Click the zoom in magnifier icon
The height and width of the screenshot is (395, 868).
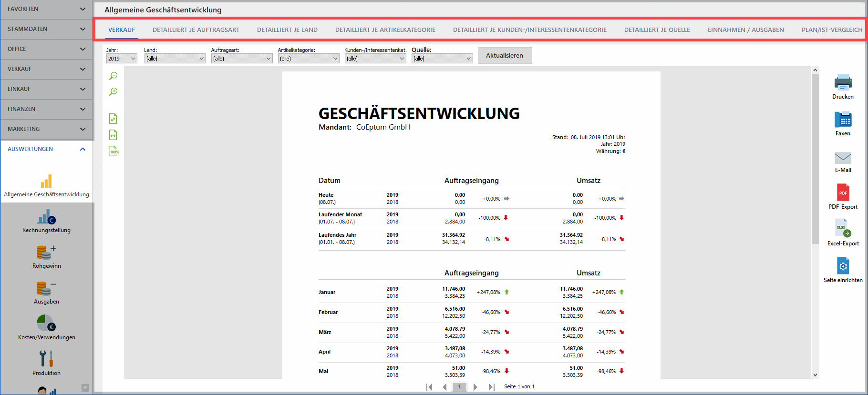coord(113,91)
